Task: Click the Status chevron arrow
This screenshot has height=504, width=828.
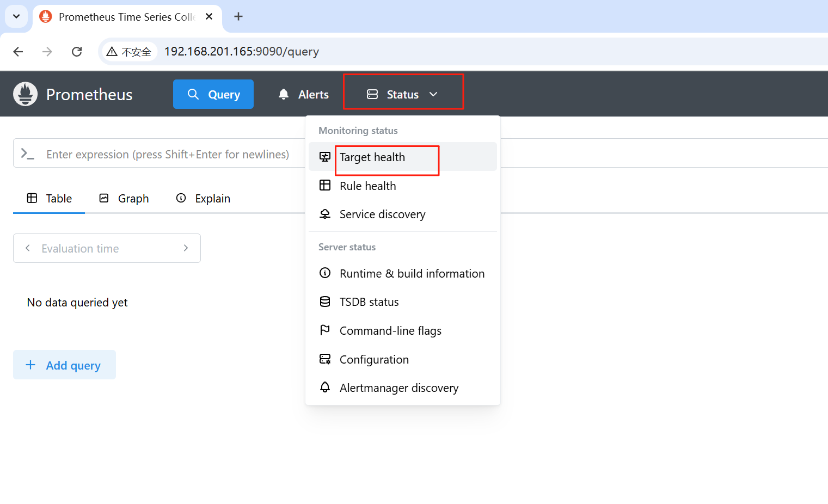Action: click(433, 94)
